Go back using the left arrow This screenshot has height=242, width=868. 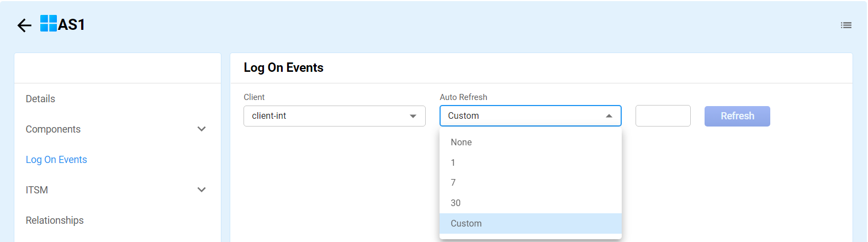pos(24,25)
